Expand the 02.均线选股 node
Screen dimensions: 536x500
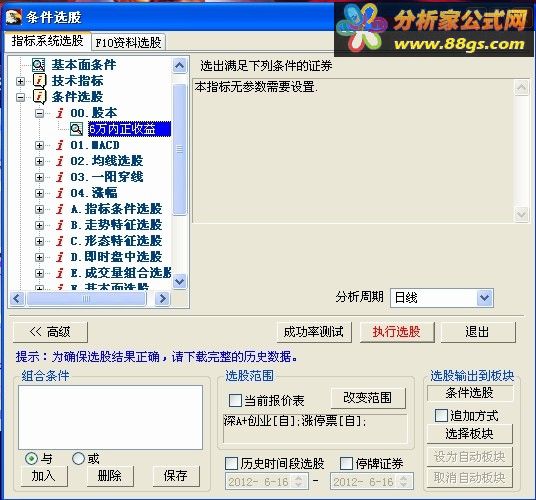[39, 161]
